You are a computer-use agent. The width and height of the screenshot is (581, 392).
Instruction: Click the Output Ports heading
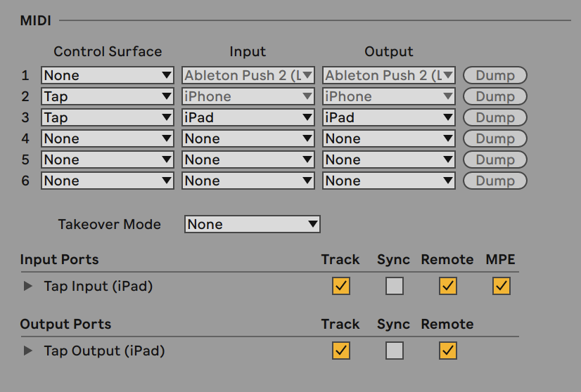pos(65,325)
